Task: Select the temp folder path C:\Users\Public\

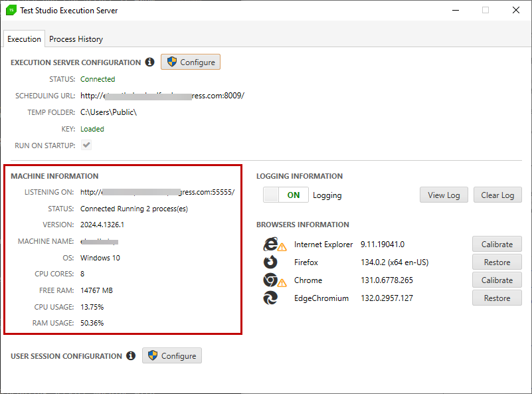Action: (x=108, y=112)
